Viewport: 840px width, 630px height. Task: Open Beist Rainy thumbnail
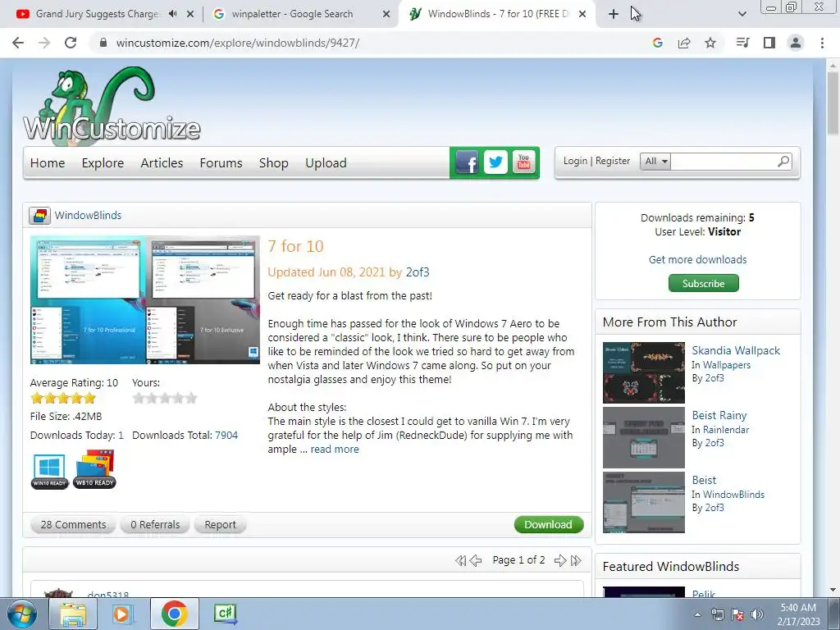point(643,438)
